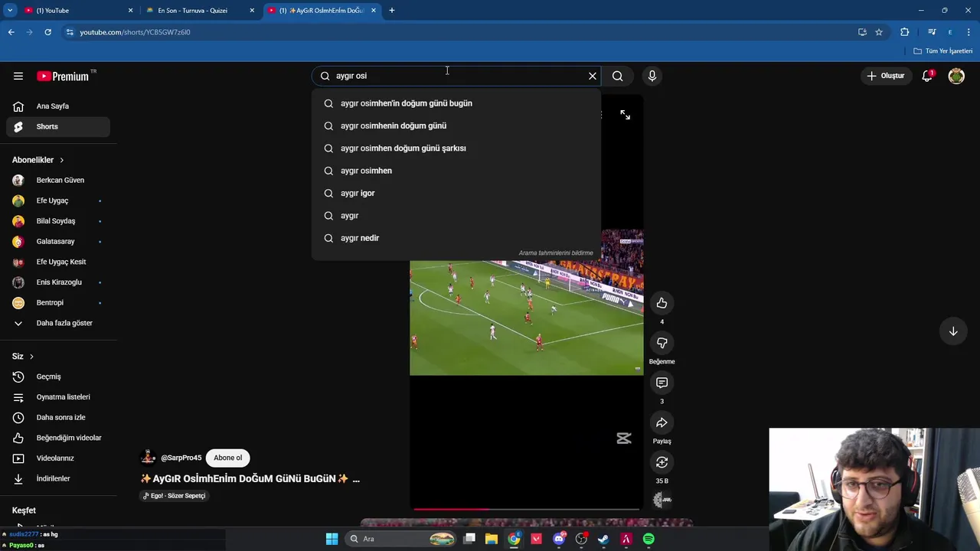Select Shorts in the sidebar

(58, 126)
